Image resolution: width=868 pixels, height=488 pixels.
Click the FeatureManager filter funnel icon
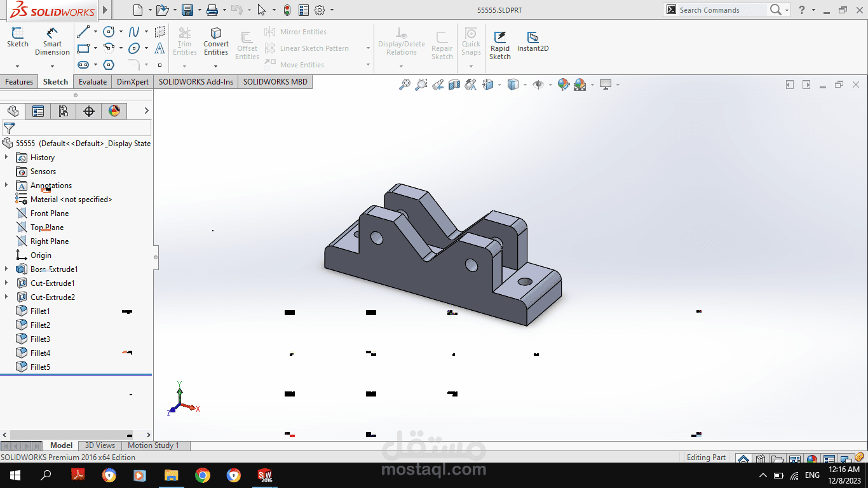9,128
